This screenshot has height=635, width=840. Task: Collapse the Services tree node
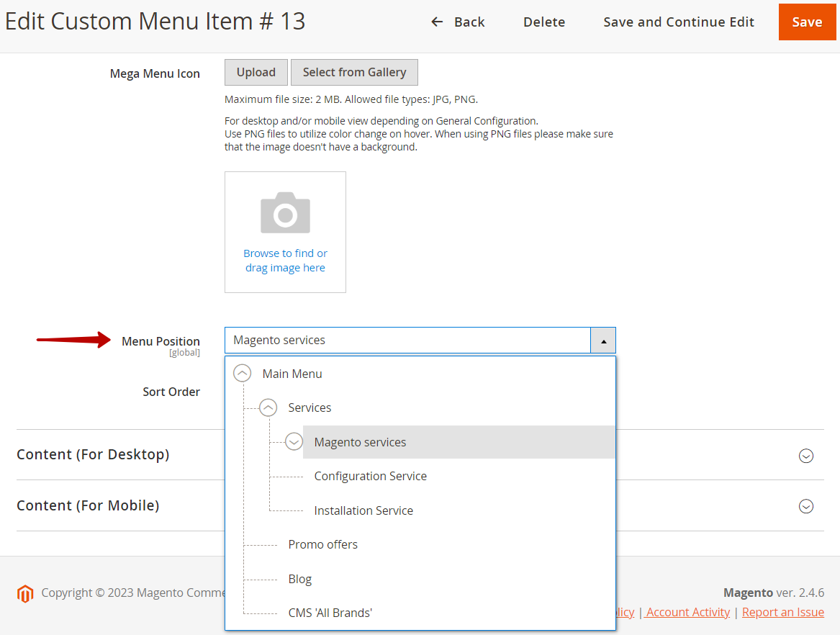(x=268, y=407)
